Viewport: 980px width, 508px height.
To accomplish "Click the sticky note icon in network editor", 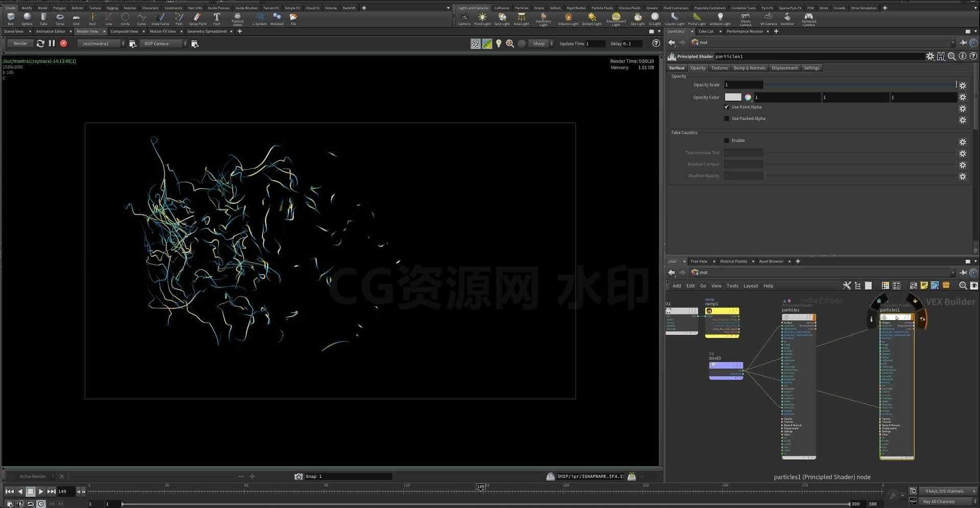I will 924,286.
